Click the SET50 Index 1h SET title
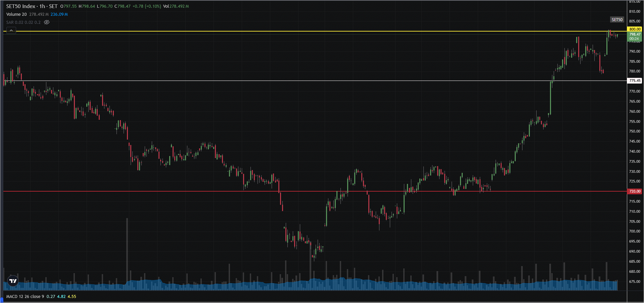The image size is (644, 303). pos(32,6)
